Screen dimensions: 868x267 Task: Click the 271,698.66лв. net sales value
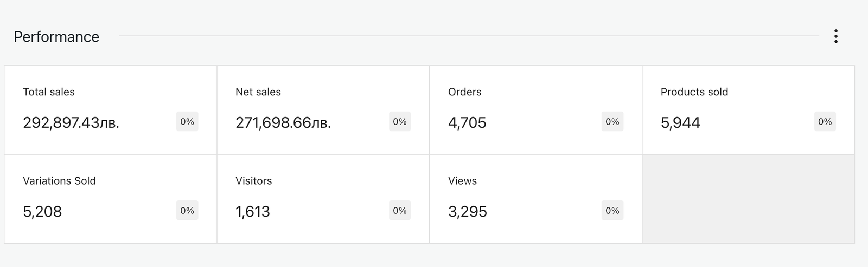[x=283, y=123]
